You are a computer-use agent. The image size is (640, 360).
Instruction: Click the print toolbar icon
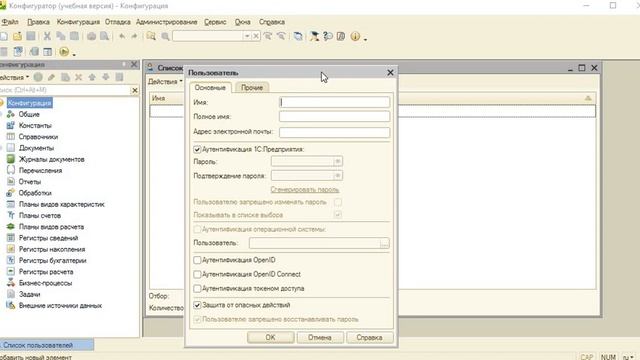click(x=91, y=36)
